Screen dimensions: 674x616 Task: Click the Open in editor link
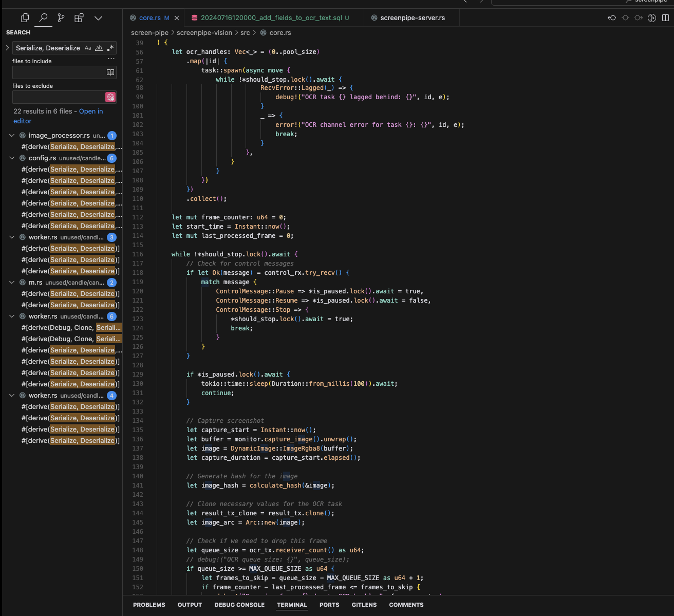click(x=91, y=111)
